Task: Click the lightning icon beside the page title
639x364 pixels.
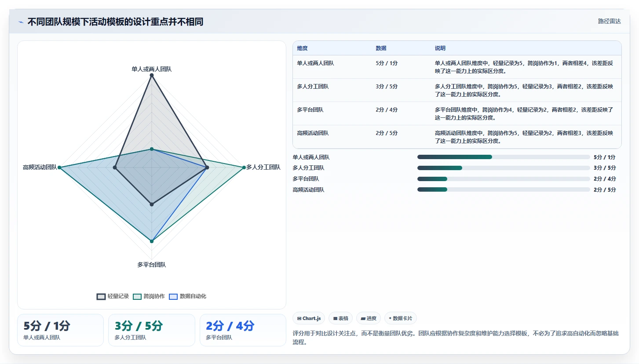Action: point(21,22)
